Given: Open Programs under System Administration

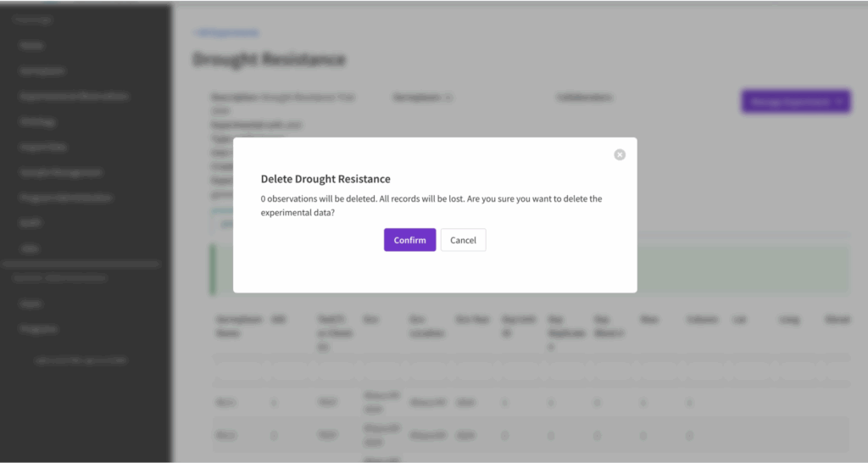Looking at the screenshot, I should pyautogui.click(x=39, y=328).
